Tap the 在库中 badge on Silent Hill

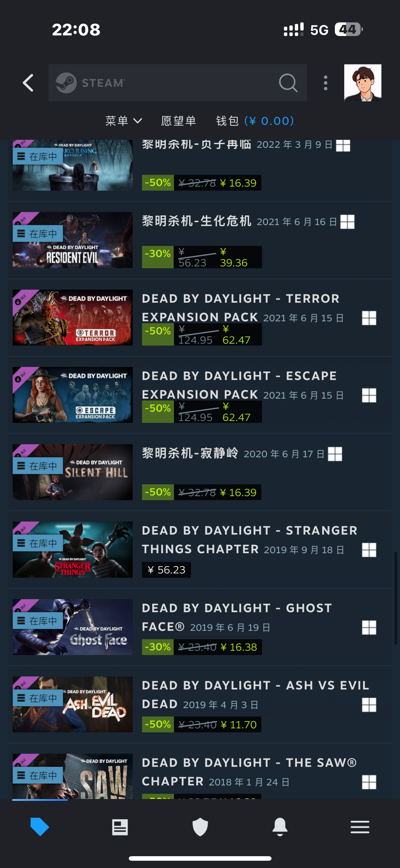(38, 466)
